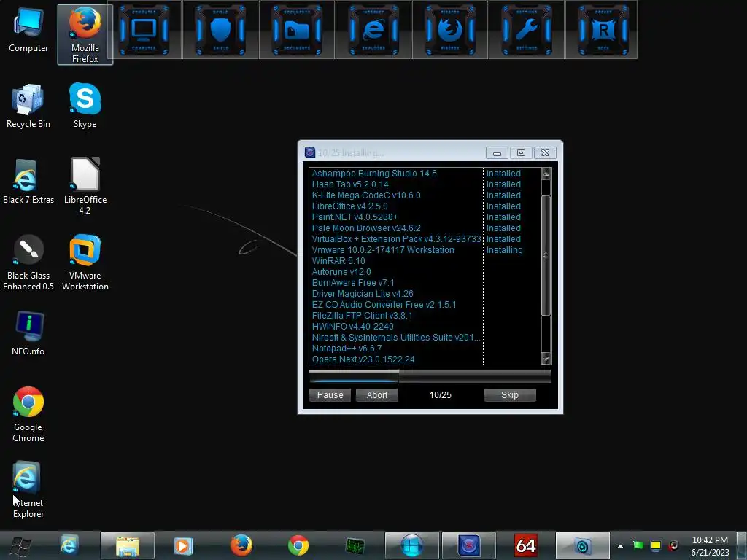The image size is (747, 560).
Task: Open Chrome from the taskbar
Action: 298,545
